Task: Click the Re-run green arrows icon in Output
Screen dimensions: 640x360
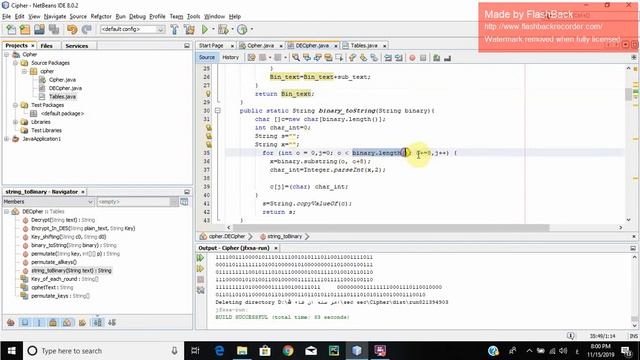Action: [200, 258]
